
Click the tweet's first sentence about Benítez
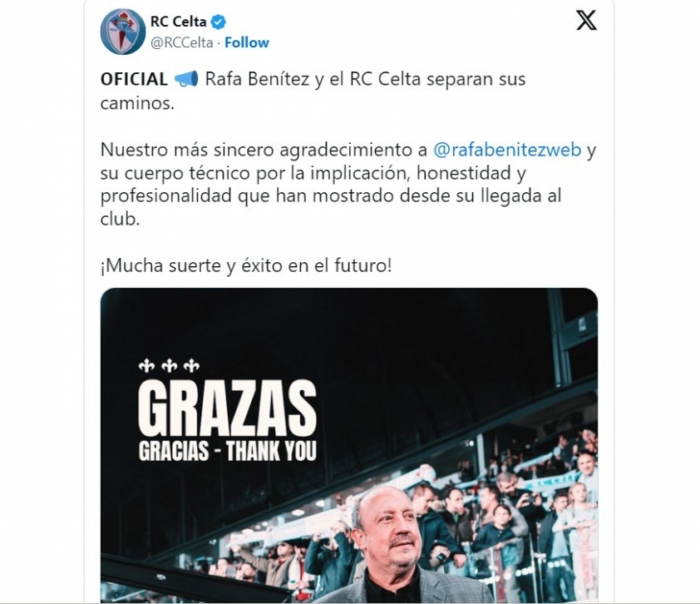coord(313,91)
